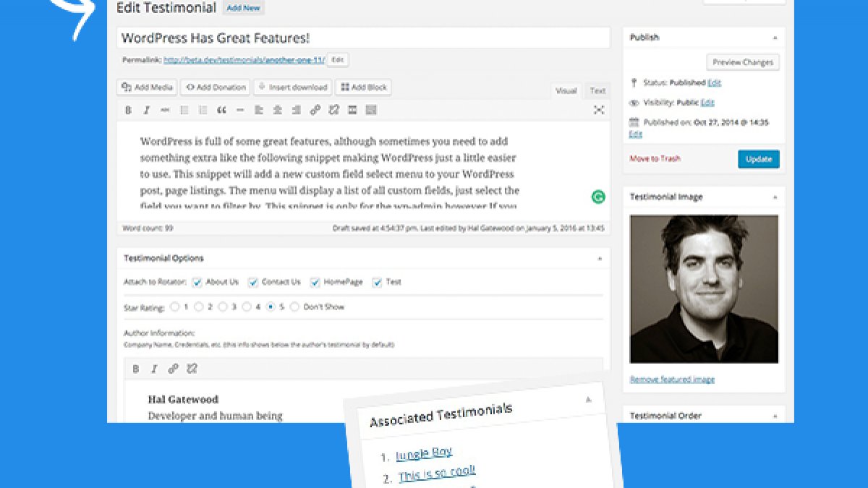The image size is (868, 488).
Task: Insert Read More tag
Action: [352, 110]
